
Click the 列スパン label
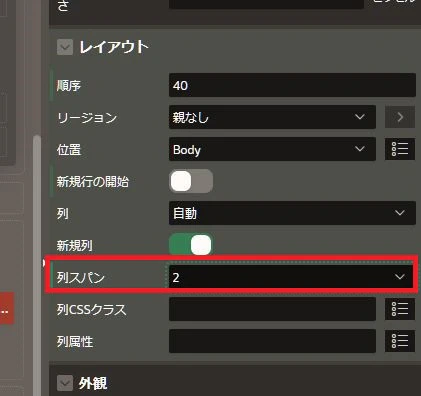pyautogui.click(x=81, y=277)
